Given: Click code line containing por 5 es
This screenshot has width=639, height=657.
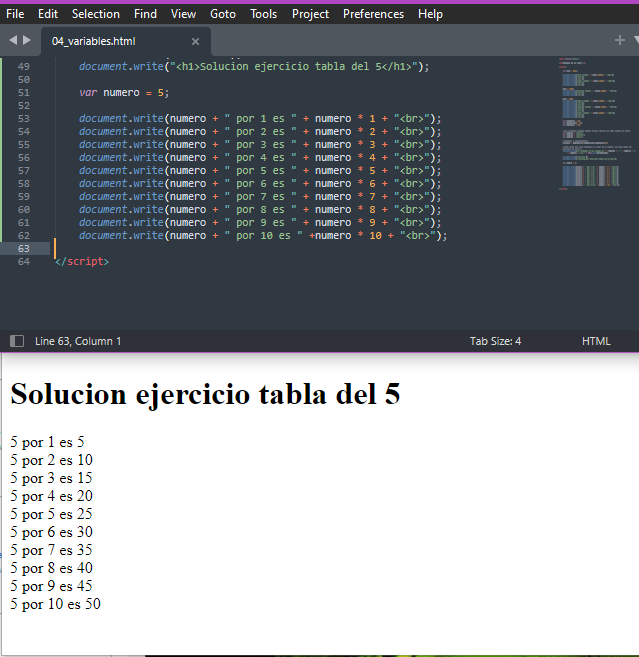Looking at the screenshot, I should point(260,171).
